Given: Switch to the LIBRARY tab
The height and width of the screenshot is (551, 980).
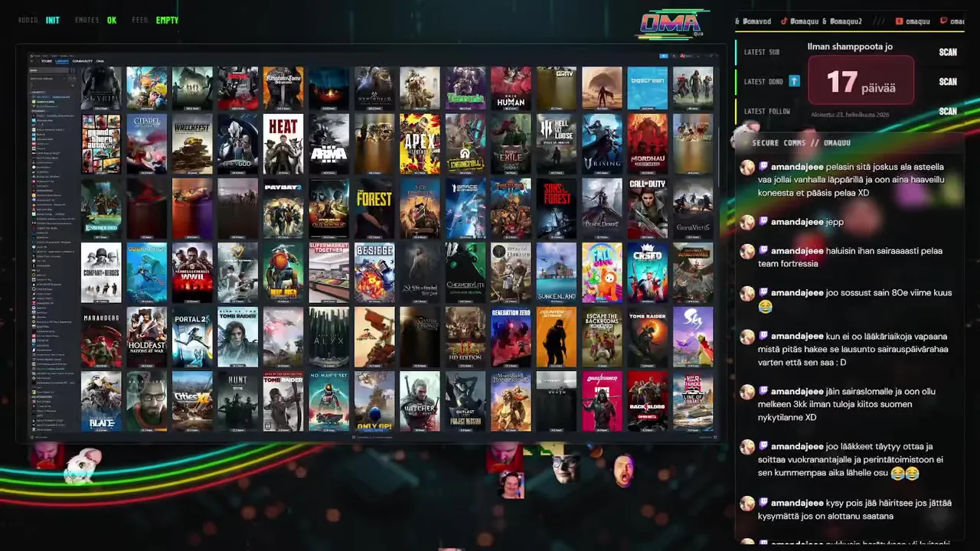Looking at the screenshot, I should (x=62, y=61).
